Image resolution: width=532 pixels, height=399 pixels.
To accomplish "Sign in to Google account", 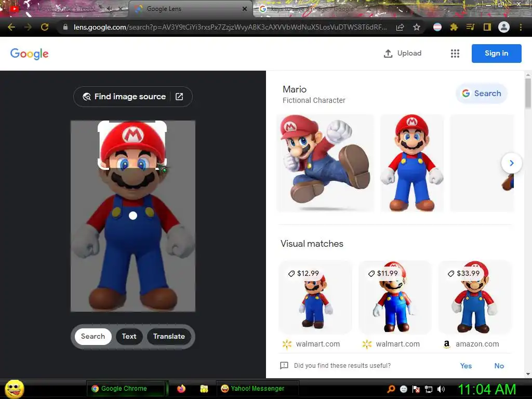I will [x=496, y=54].
